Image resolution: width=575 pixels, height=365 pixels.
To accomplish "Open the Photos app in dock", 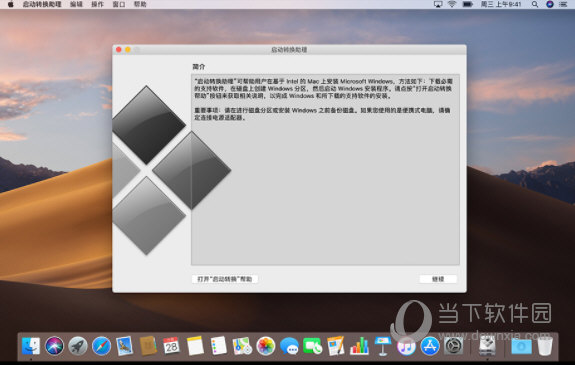I will coord(265,346).
